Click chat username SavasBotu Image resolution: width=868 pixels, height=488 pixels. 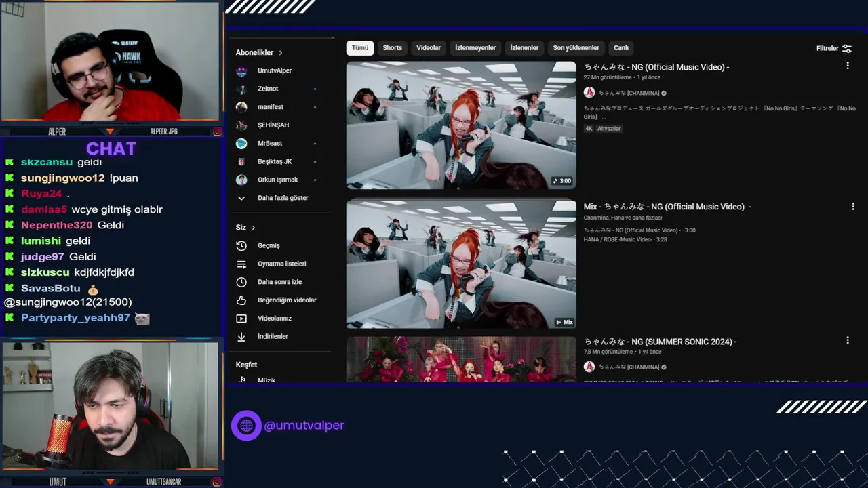pos(50,289)
